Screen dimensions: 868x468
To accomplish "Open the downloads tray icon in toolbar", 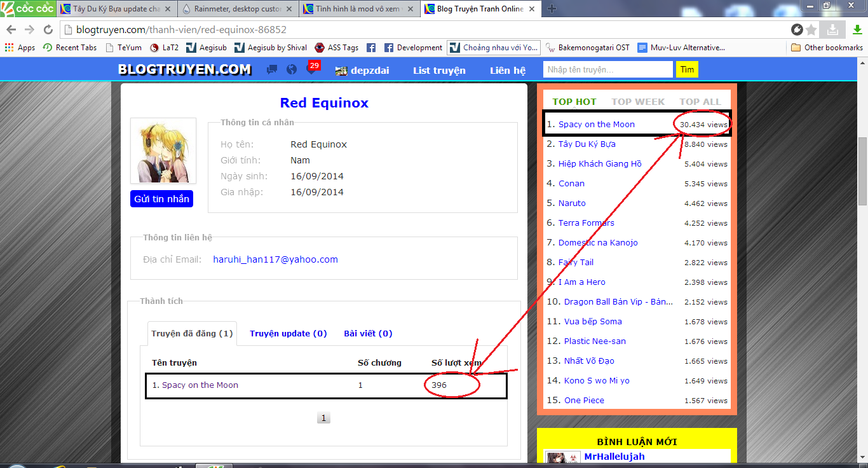I will [x=832, y=30].
